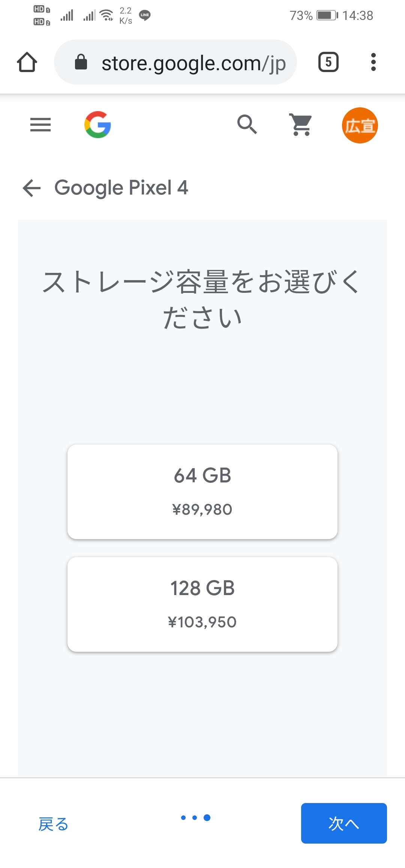The height and width of the screenshot is (868, 405).
Task: Tap the first step progress dot
Action: [x=183, y=818]
